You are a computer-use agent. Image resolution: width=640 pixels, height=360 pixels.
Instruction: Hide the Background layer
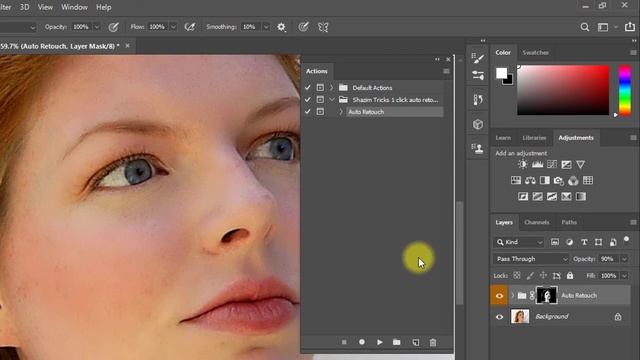[499, 317]
